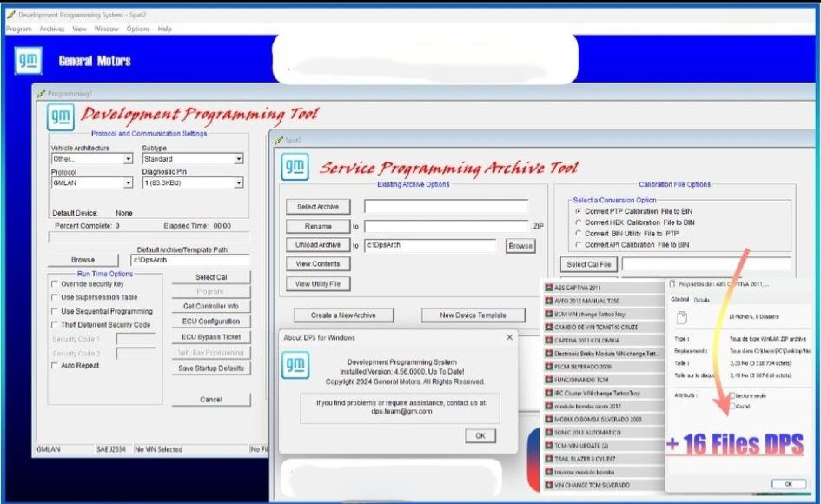
Task: Click the GM logo in the blue banner
Action: 29,59
